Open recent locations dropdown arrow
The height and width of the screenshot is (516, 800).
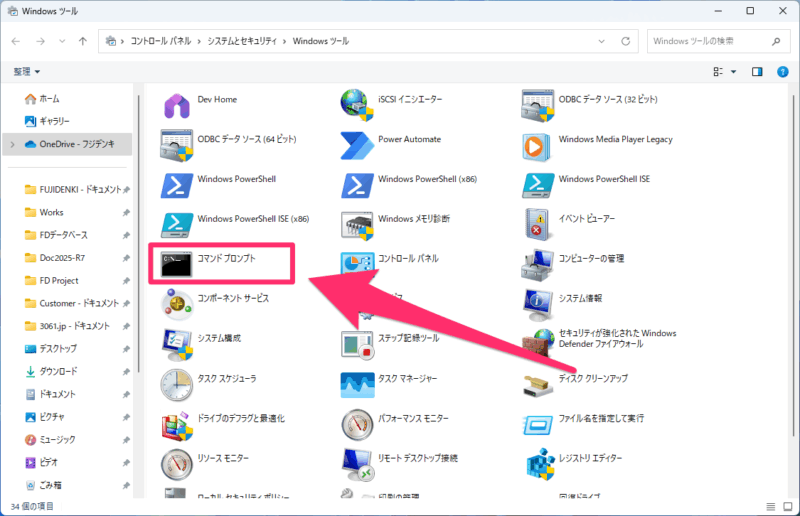click(62, 41)
